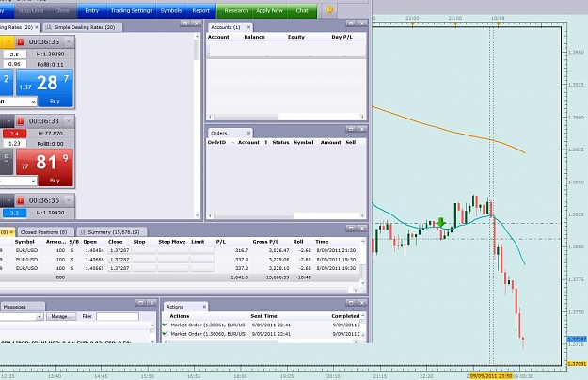Screen dimensions: 588x380
Task: Click the Gross P/L column header
Action: [x=265, y=242]
